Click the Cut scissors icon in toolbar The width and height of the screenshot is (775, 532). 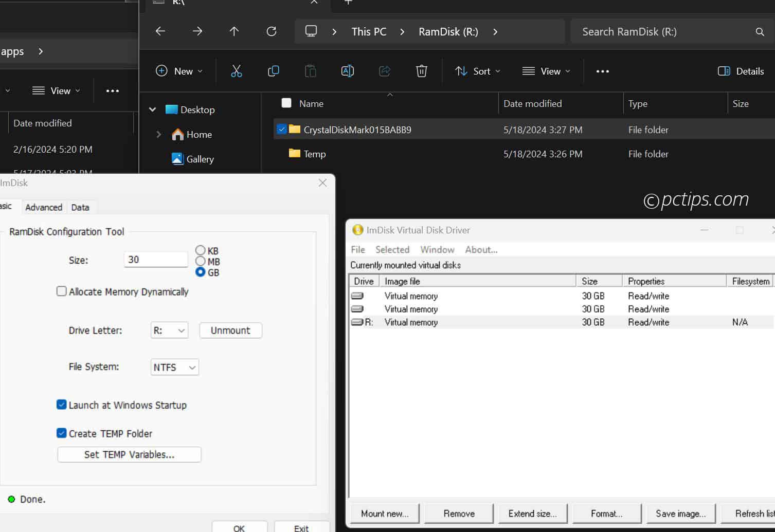click(236, 71)
